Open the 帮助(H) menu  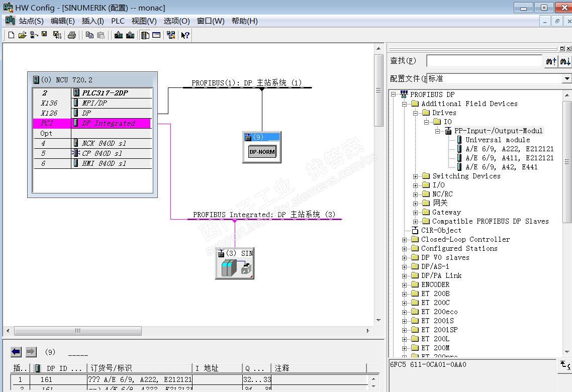click(x=244, y=21)
